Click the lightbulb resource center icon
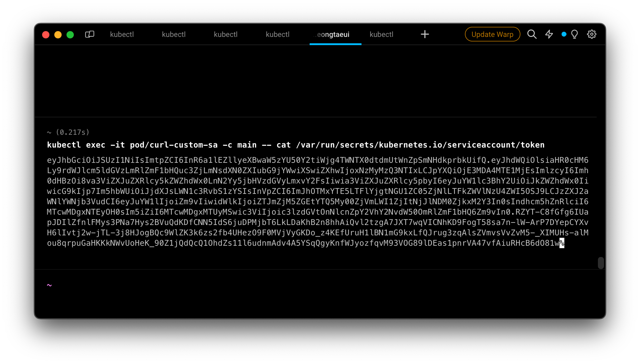Screen dimensions: 640x364 coord(574,34)
